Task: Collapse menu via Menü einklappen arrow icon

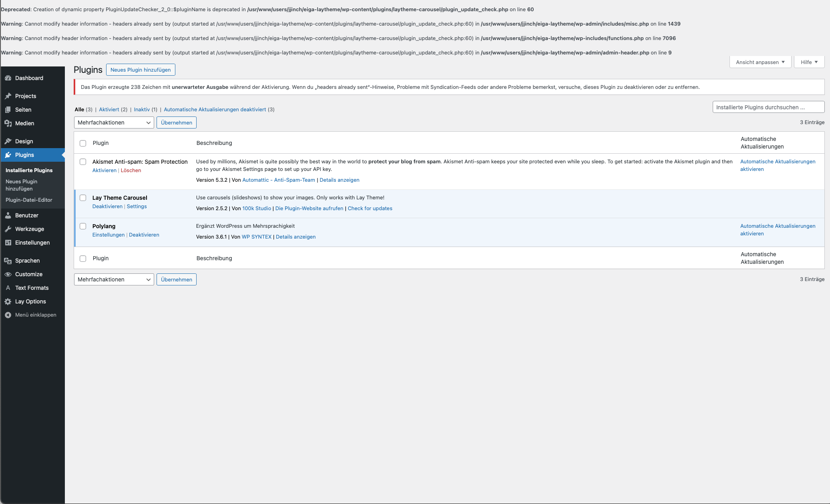Action: [x=8, y=315]
